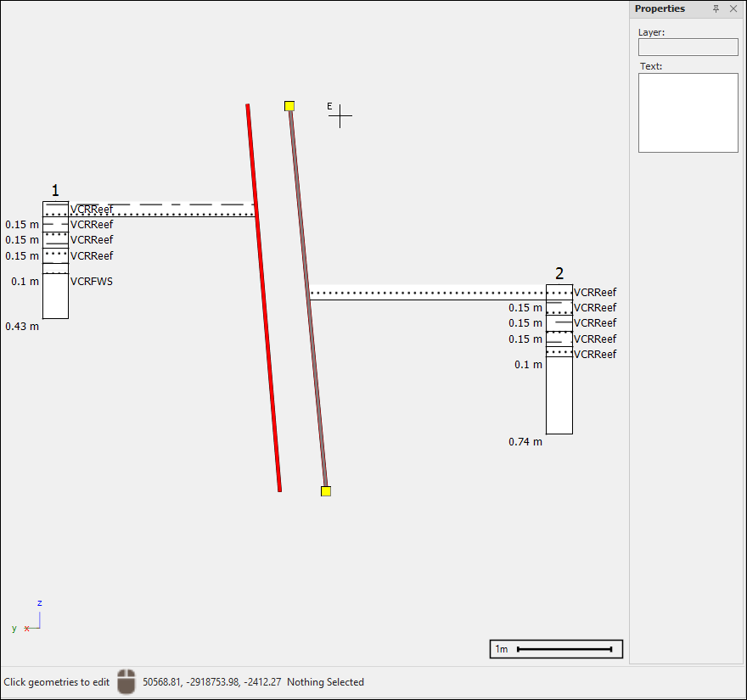The height and width of the screenshot is (700, 747).
Task: Select the bottom yellow handle of the grey line
Action: point(326,491)
